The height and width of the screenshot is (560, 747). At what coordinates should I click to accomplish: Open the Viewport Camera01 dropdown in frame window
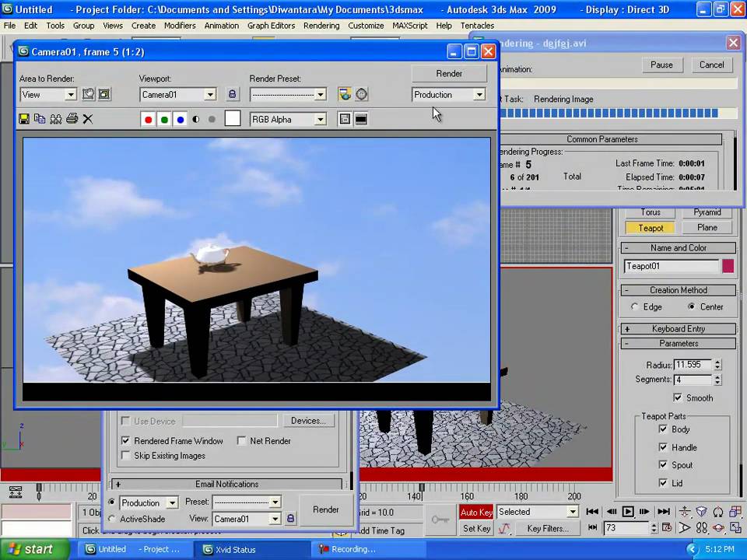[x=209, y=95]
